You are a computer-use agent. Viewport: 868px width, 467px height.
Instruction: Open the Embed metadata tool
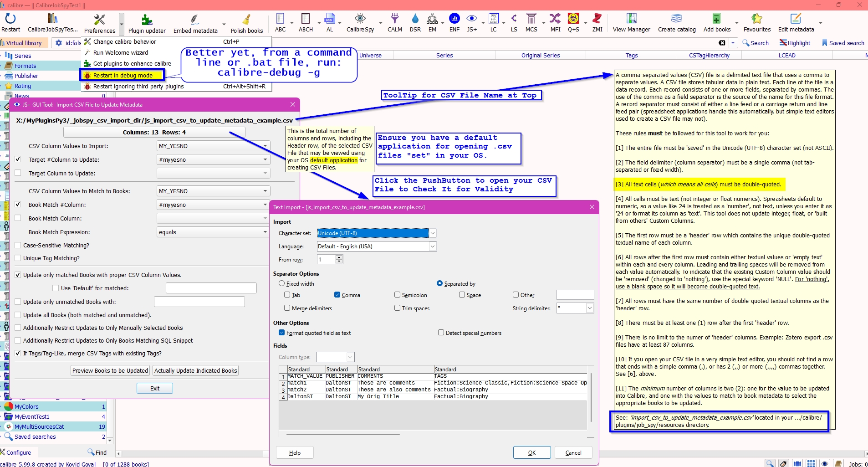[x=195, y=20]
